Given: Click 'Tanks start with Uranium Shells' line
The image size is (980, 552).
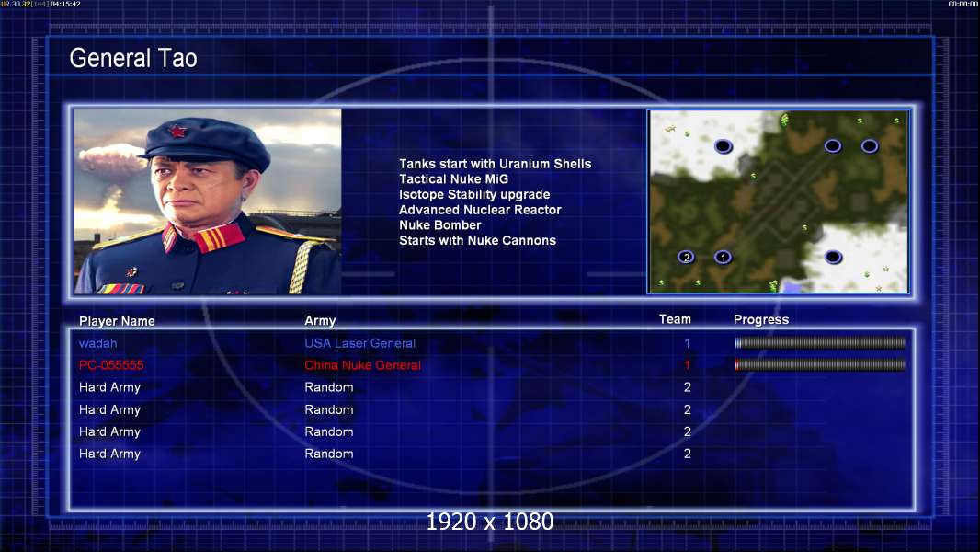Looking at the screenshot, I should [495, 164].
